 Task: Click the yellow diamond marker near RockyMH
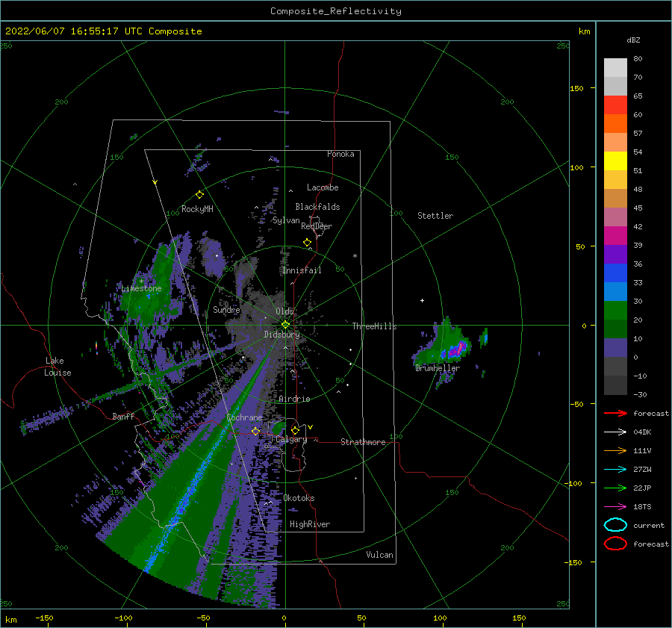(199, 195)
